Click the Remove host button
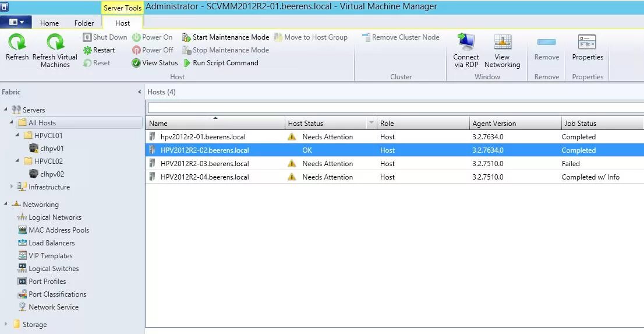 coord(547,48)
